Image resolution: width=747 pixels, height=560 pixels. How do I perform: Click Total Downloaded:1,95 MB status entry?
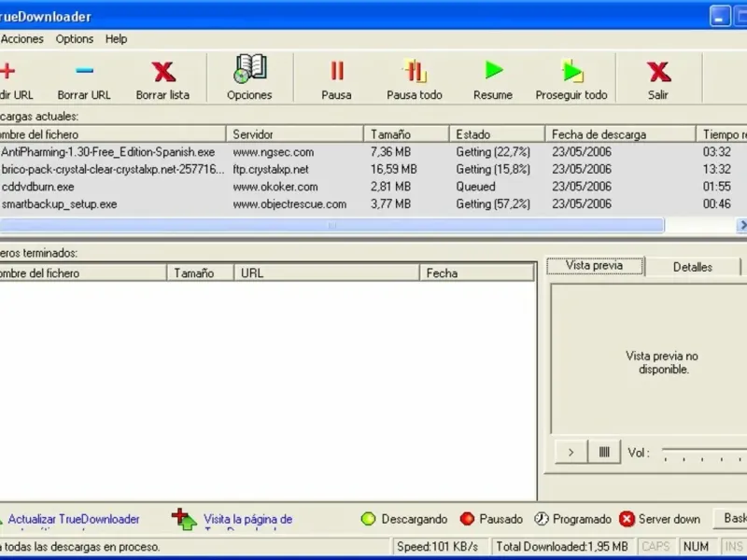(x=562, y=547)
